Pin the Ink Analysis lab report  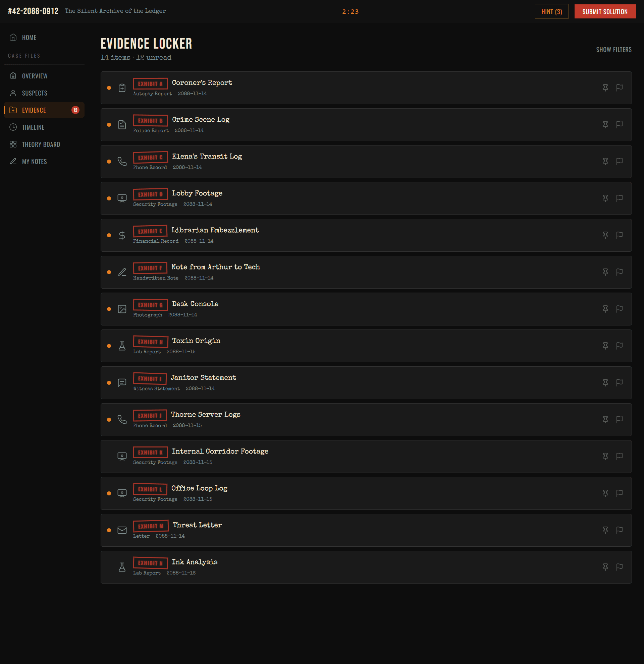(605, 567)
